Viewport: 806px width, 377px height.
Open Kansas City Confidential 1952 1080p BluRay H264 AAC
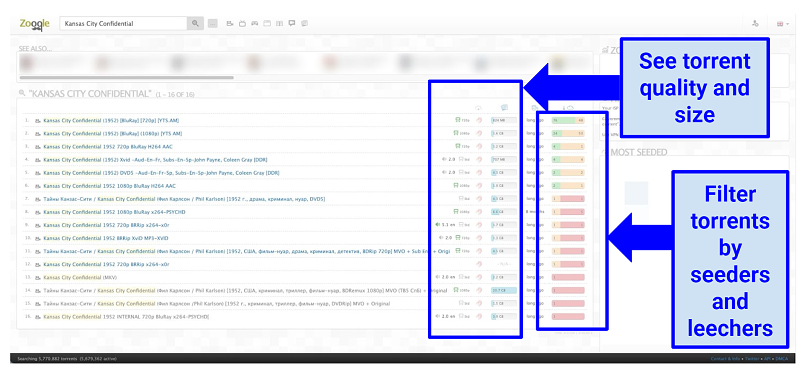pos(109,186)
